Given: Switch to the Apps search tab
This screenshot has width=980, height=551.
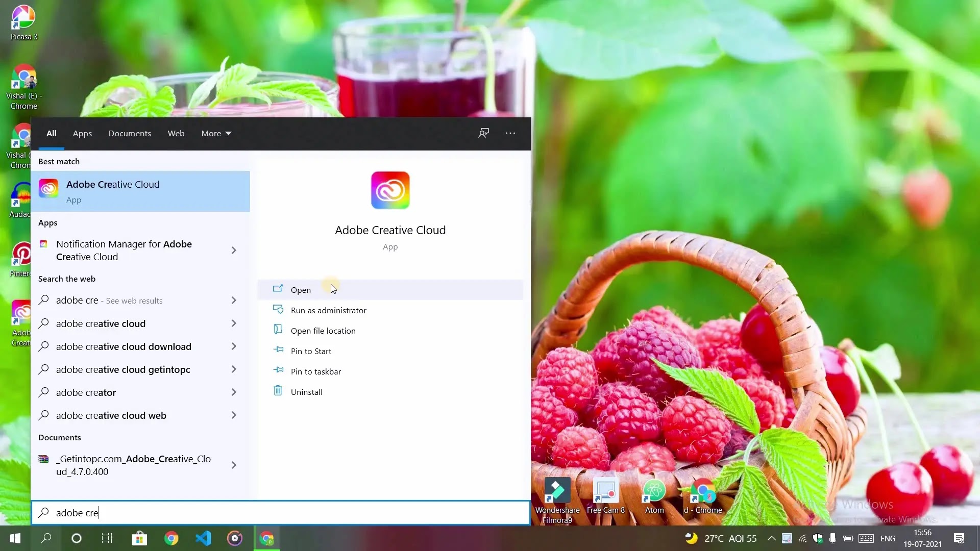Looking at the screenshot, I should pos(82,133).
